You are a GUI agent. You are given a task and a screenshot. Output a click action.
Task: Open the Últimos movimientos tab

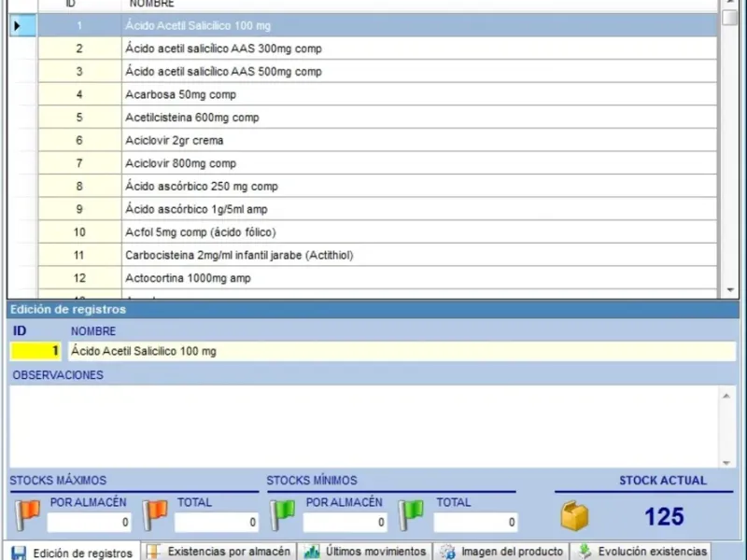pyautogui.click(x=364, y=552)
